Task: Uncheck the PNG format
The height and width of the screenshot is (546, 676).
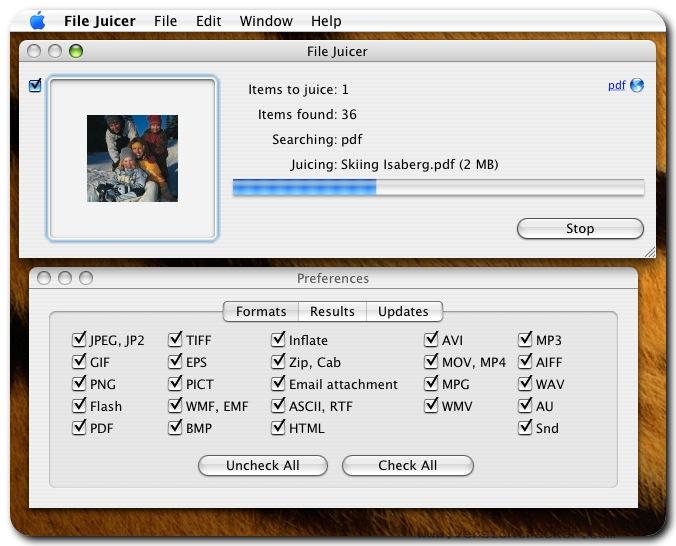Action: [x=79, y=383]
